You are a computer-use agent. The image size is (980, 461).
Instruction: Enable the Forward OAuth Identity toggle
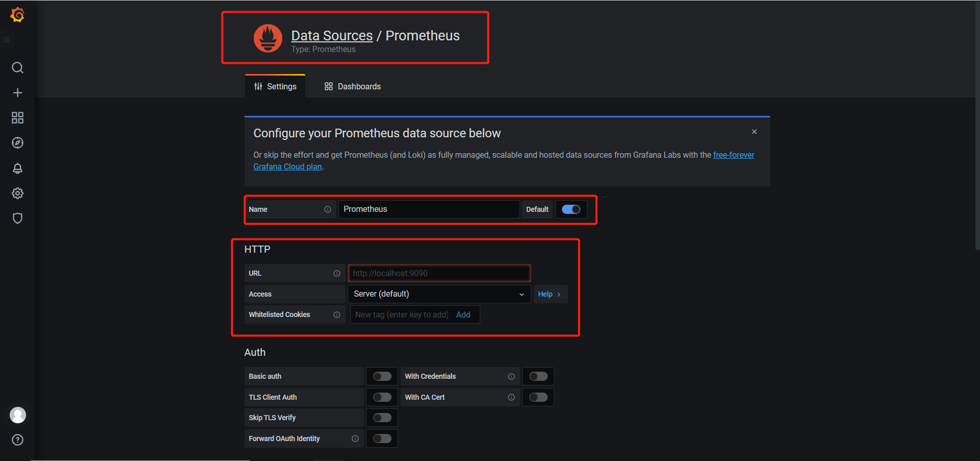click(382, 439)
